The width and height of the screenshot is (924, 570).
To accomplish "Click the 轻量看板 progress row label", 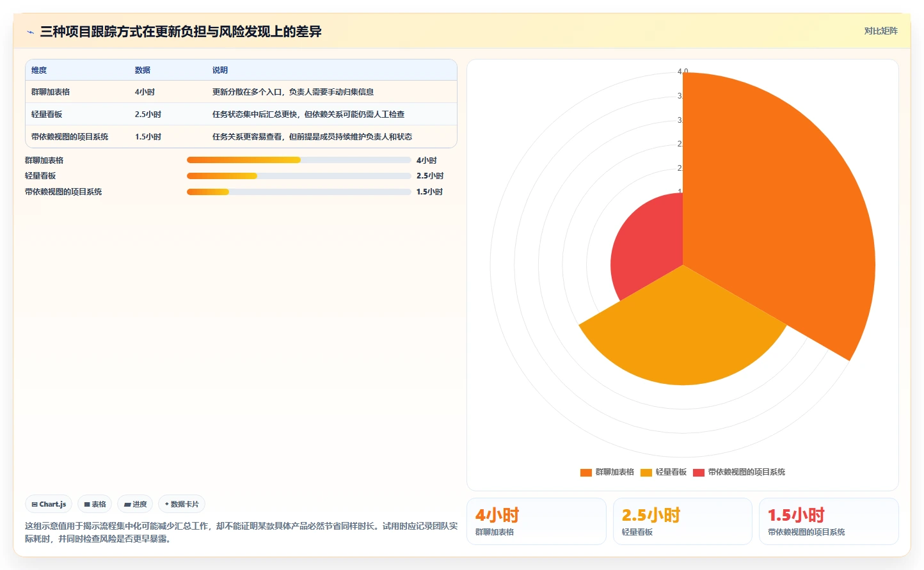I will 40,176.
